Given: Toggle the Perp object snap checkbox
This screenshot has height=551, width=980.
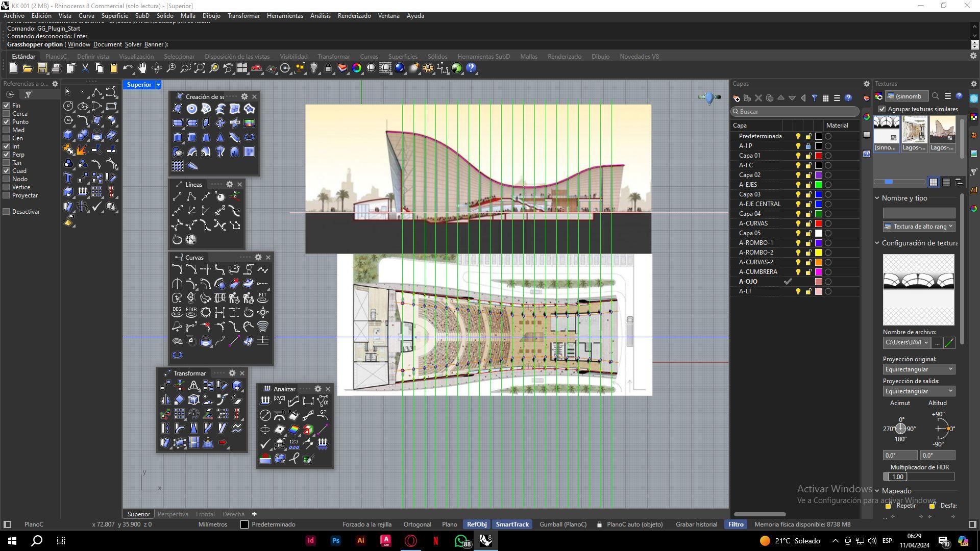Looking at the screenshot, I should pos(7,155).
